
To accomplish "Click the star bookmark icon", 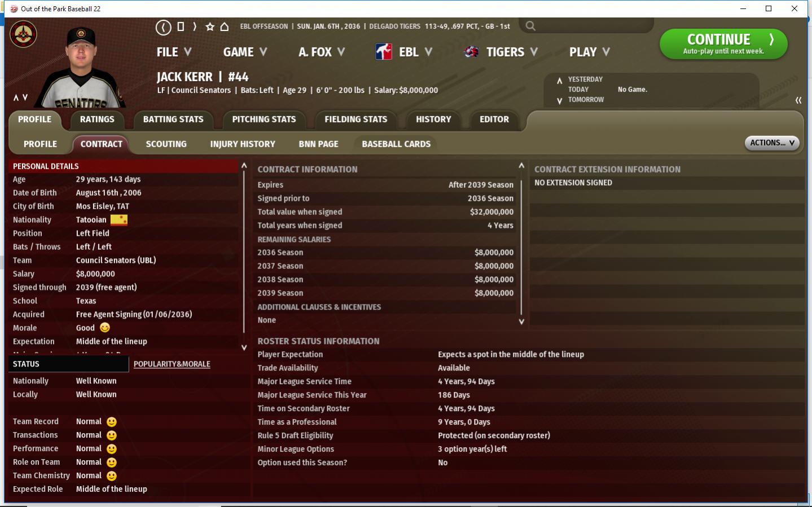I will [x=210, y=27].
